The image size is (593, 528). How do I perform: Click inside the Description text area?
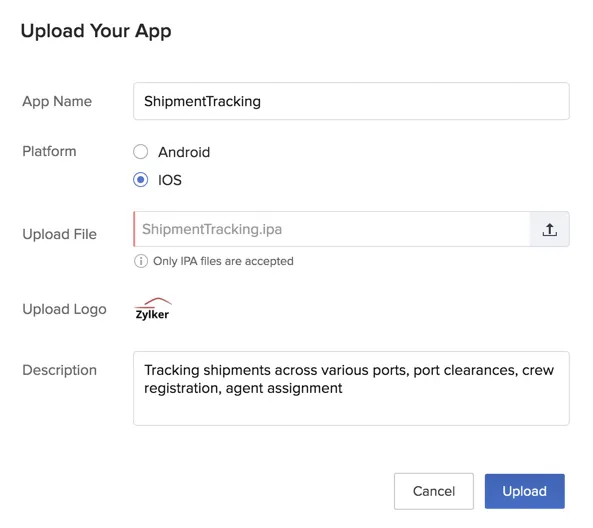click(351, 388)
